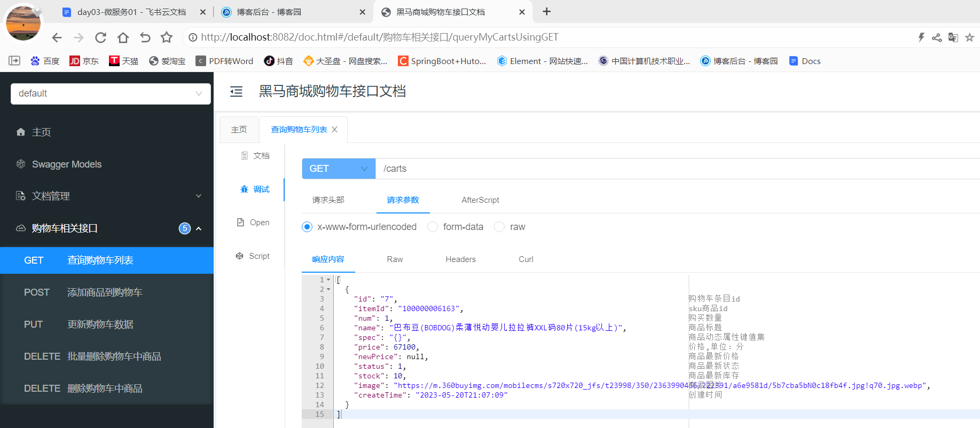Select the form-data radio option
The width and height of the screenshot is (980, 428).
(x=433, y=227)
